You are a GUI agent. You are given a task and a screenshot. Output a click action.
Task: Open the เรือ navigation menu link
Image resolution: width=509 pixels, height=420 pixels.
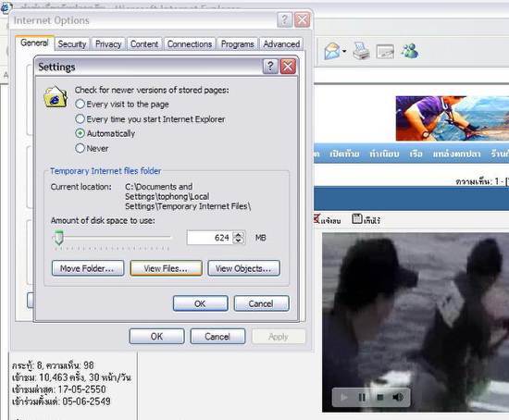(416, 154)
